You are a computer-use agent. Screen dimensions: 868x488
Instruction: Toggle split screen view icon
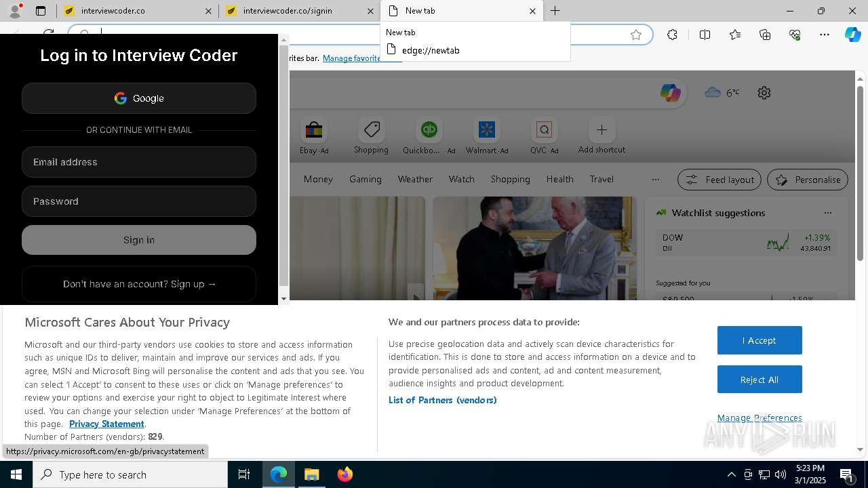(705, 35)
